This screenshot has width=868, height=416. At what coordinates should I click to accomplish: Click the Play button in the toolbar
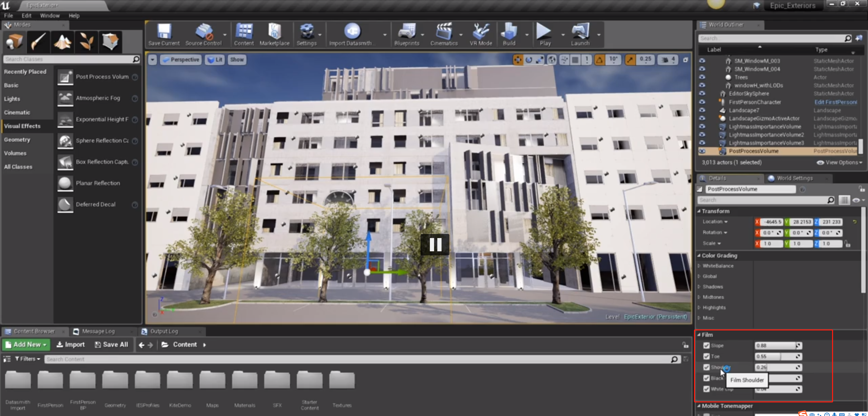[544, 34]
